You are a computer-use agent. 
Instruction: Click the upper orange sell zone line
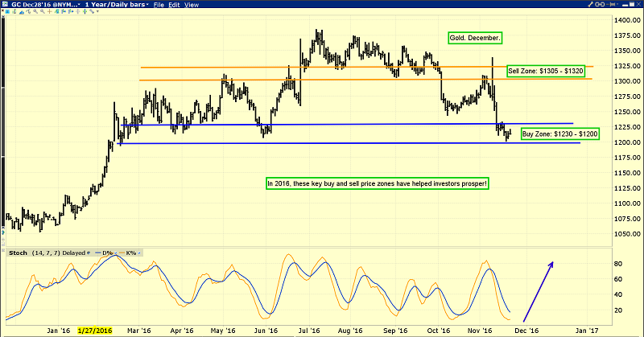tap(322, 67)
